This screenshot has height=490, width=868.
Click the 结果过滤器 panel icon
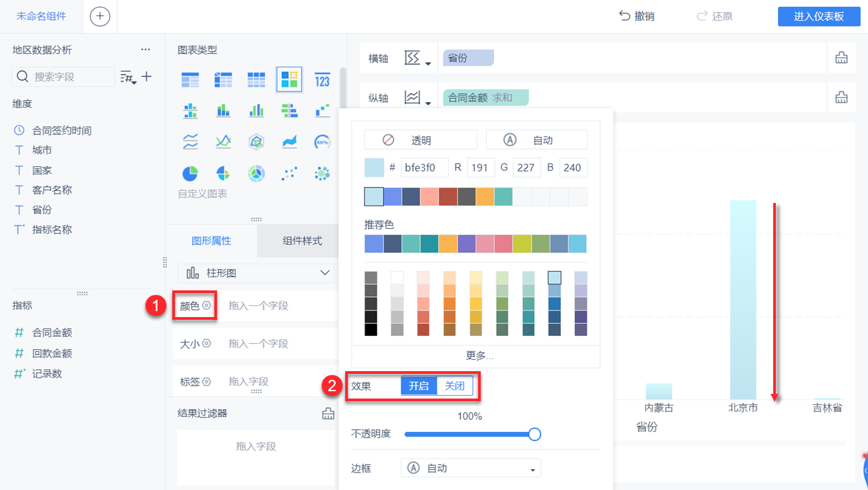(x=329, y=414)
